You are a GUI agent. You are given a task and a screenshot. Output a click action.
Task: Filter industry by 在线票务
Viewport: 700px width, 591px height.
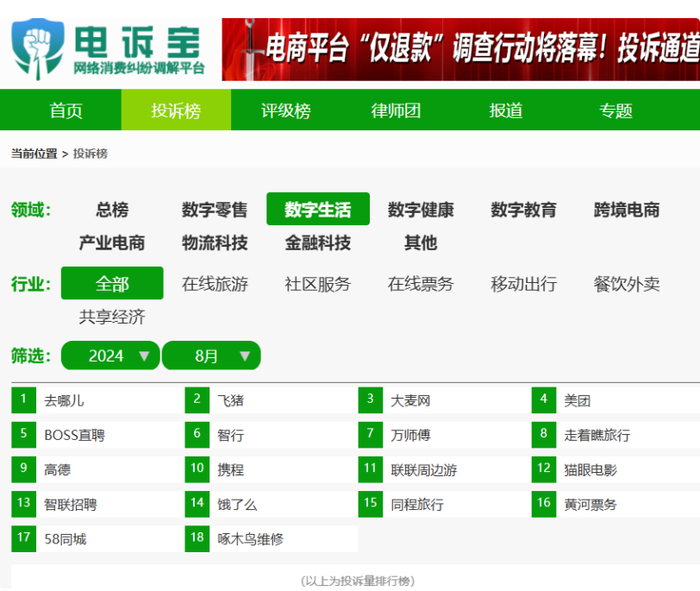coord(421,283)
